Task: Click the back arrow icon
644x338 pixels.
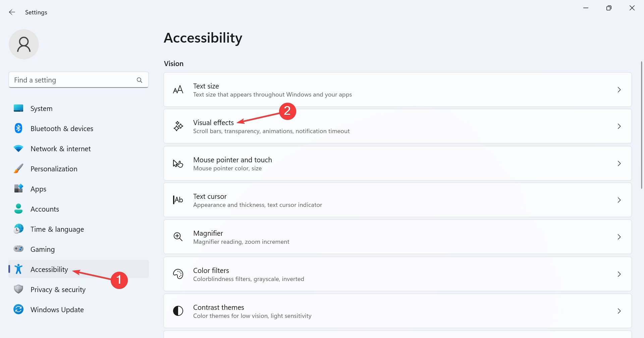Action: [x=12, y=12]
